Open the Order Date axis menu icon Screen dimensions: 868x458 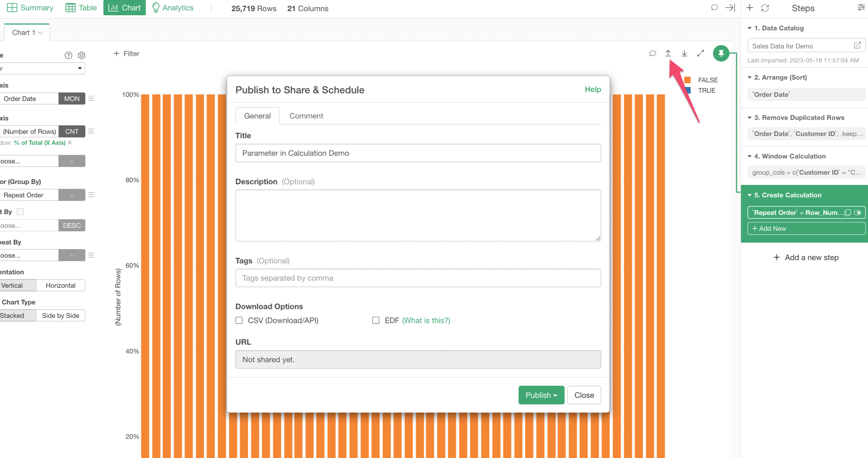(x=91, y=98)
